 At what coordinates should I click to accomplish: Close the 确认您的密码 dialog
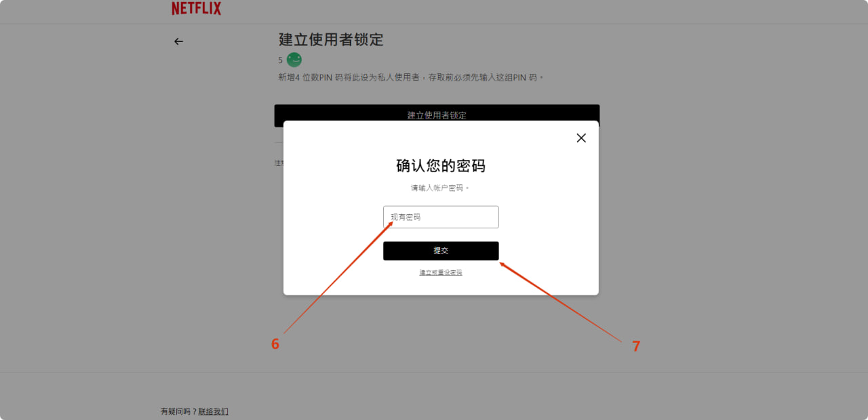click(x=581, y=138)
